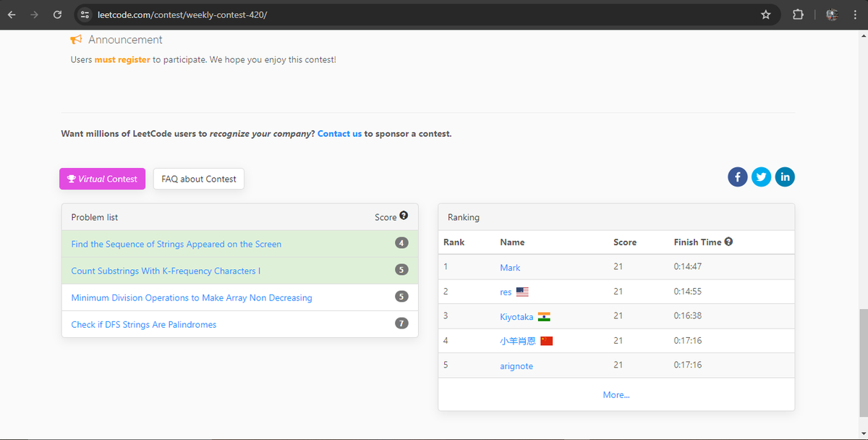Viewport: 868px width, 440px height.
Task: Share the contest on LinkedIn
Action: [x=785, y=177]
